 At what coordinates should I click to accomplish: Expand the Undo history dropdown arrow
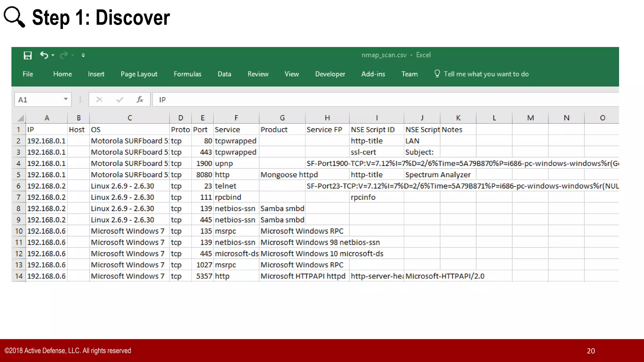[x=53, y=55]
